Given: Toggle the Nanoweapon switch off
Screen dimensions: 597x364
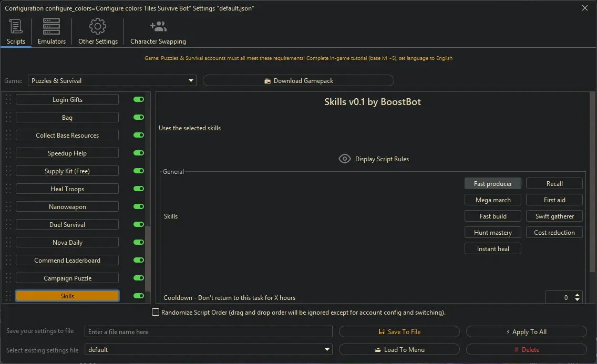Looking at the screenshot, I should point(138,206).
